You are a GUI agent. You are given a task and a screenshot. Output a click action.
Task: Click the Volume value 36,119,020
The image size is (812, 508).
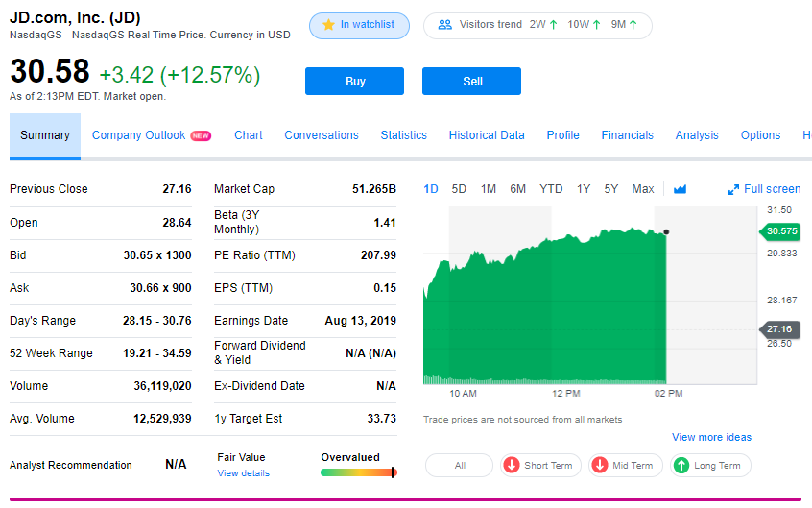pyautogui.click(x=162, y=386)
